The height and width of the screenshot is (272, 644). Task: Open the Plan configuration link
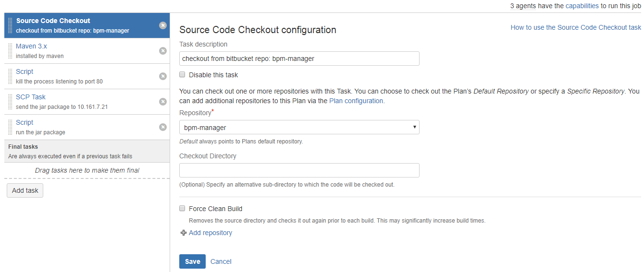point(356,101)
